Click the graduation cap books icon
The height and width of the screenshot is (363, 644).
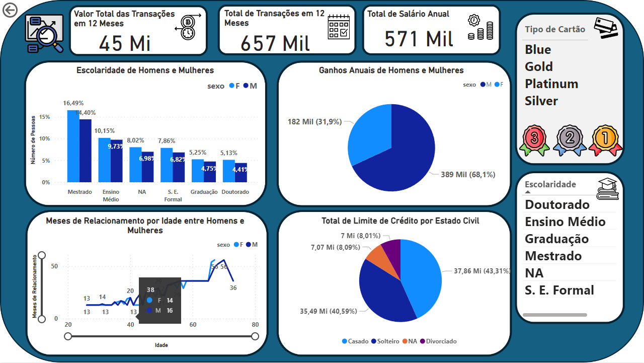(607, 189)
